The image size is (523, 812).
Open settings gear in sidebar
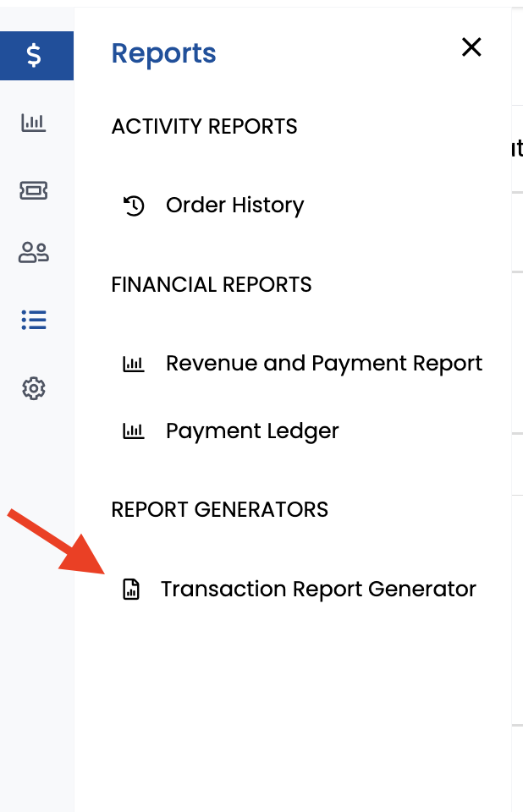click(34, 388)
